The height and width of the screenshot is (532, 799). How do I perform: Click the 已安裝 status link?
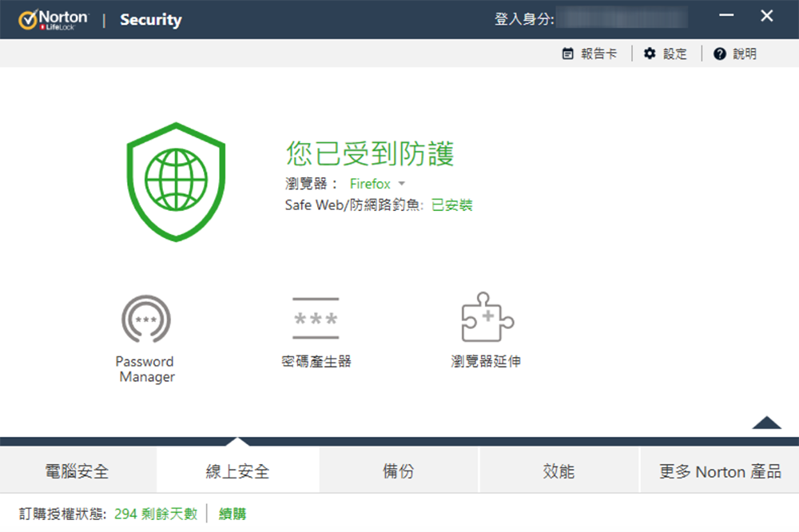pyautogui.click(x=452, y=204)
